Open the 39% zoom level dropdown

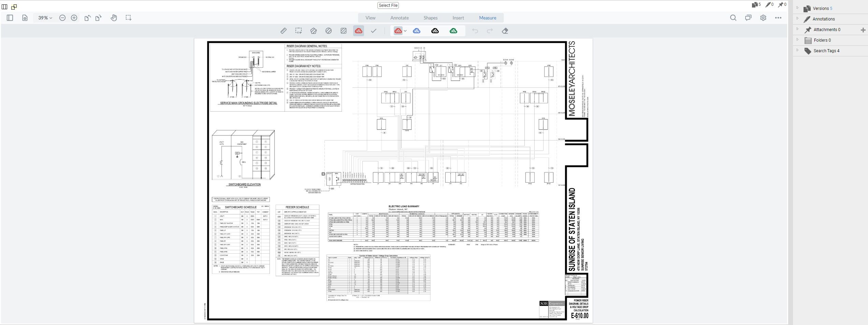(45, 18)
